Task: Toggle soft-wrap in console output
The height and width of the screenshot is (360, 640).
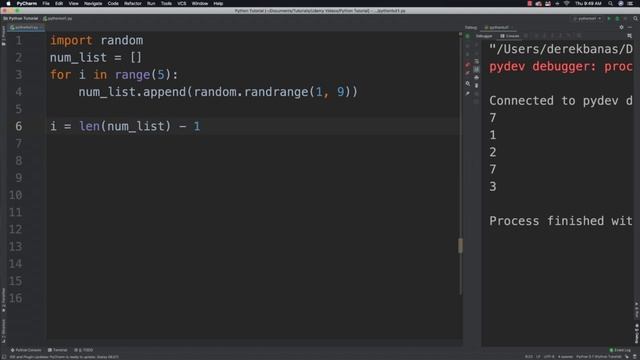Action: click(476, 61)
